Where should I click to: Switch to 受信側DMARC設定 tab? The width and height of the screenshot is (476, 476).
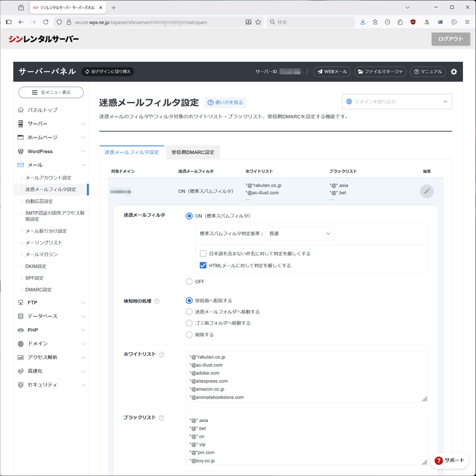coord(193,152)
